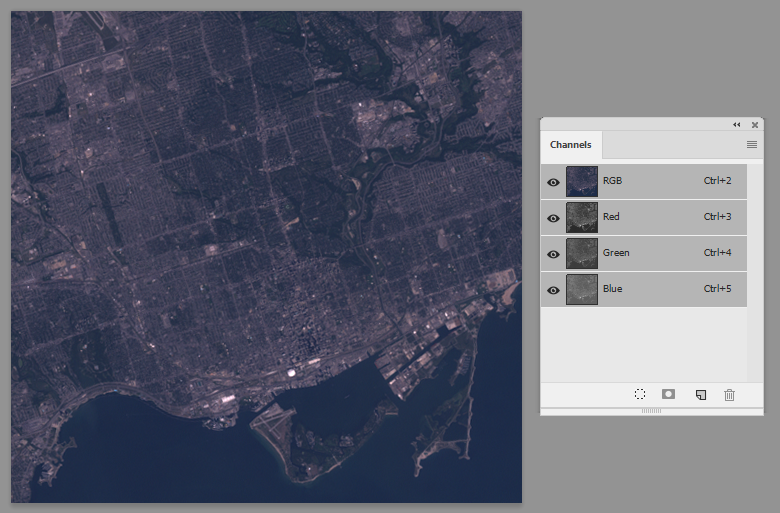The height and width of the screenshot is (513, 780).
Task: Delete current channel trash icon
Action: 729,395
